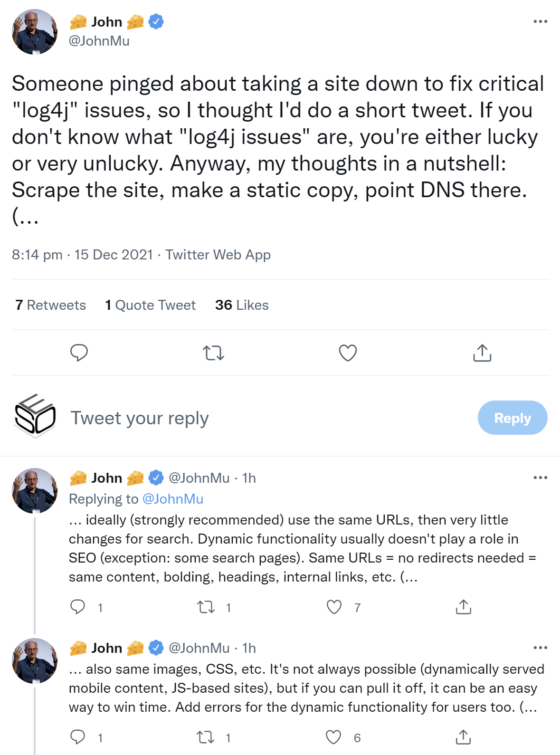Open @JohnMu profile from the main tweet
Viewport: 560px width, 755px height.
click(x=99, y=42)
